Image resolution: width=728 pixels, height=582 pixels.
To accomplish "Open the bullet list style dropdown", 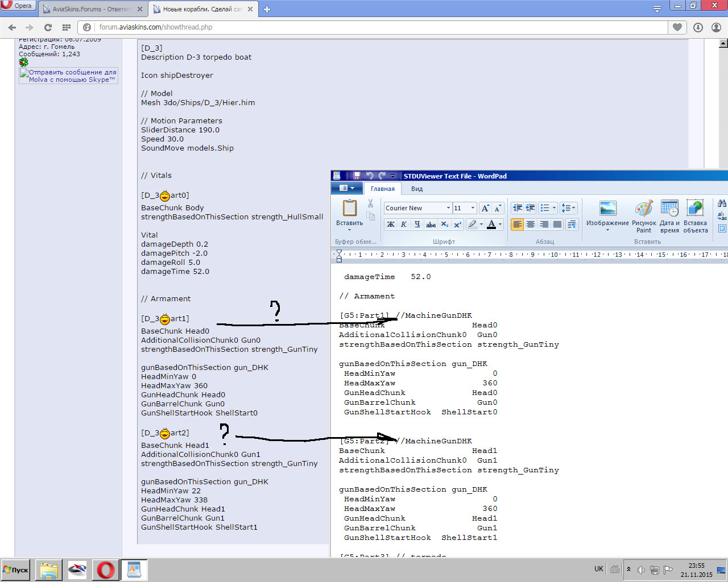I will tap(554, 208).
